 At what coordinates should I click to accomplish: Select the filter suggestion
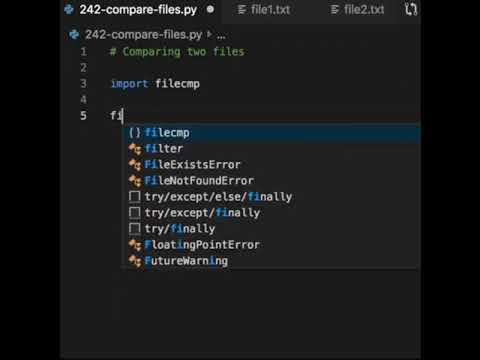pyautogui.click(x=271, y=149)
